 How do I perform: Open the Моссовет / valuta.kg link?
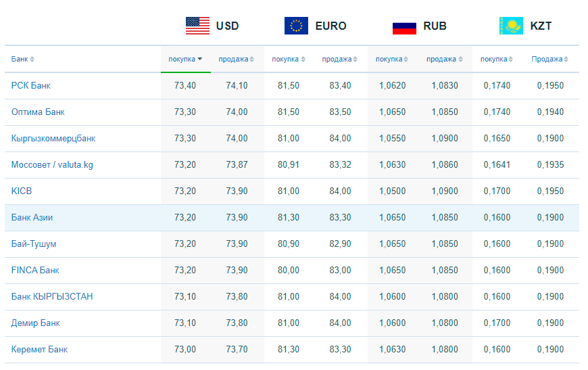(52, 165)
